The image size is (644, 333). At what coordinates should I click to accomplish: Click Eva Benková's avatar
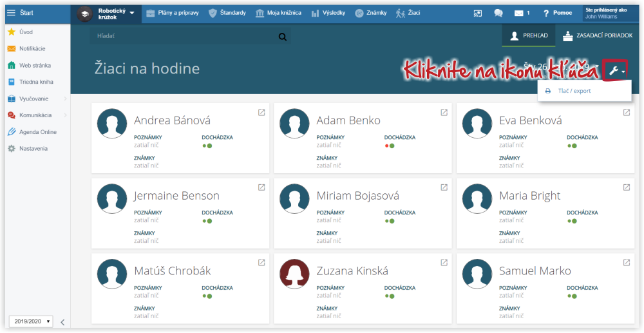(x=477, y=124)
